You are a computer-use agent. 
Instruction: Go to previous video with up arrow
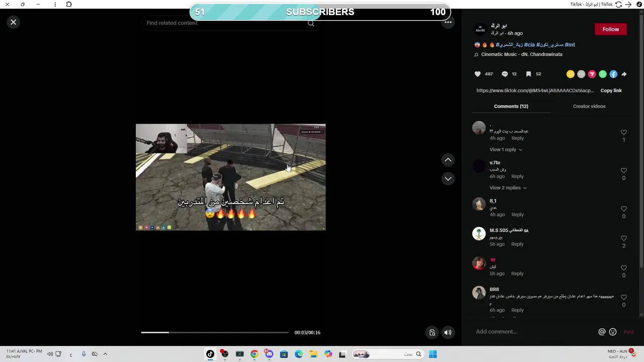point(448,160)
